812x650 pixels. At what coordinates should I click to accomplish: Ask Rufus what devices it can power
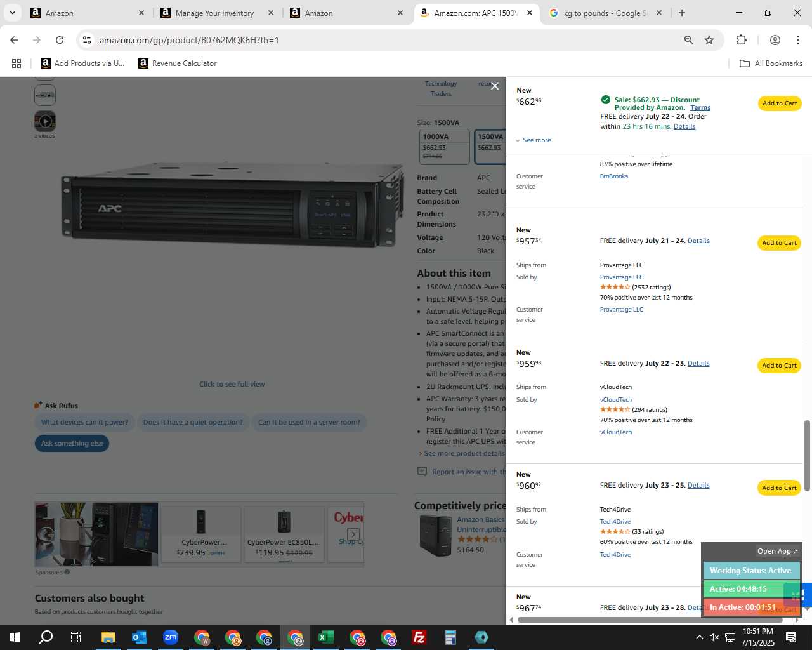tap(84, 422)
